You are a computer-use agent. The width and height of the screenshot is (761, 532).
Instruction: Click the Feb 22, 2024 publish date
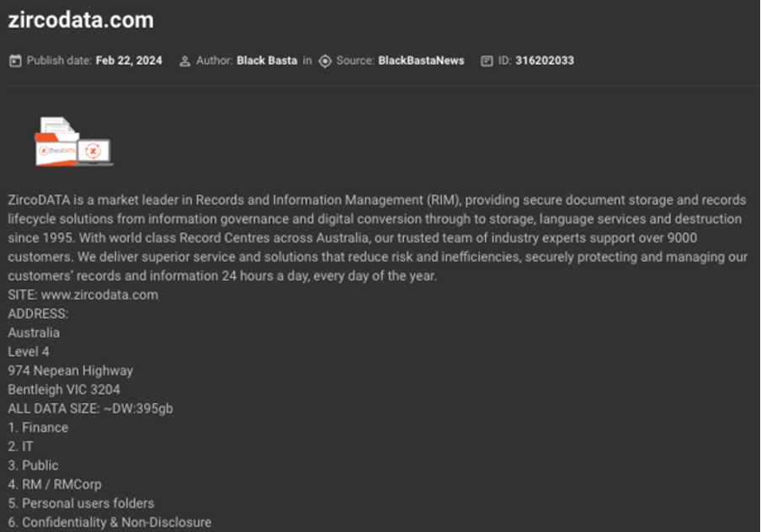click(129, 61)
